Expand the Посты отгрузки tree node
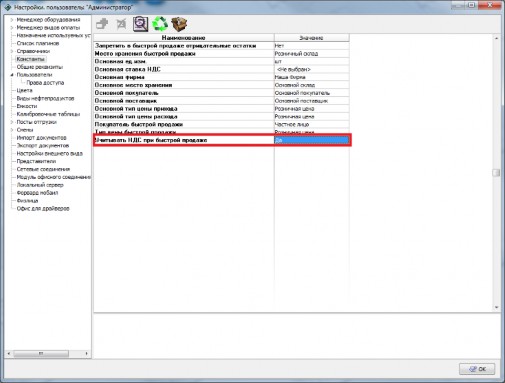The width and height of the screenshot is (505, 383). tap(12, 122)
